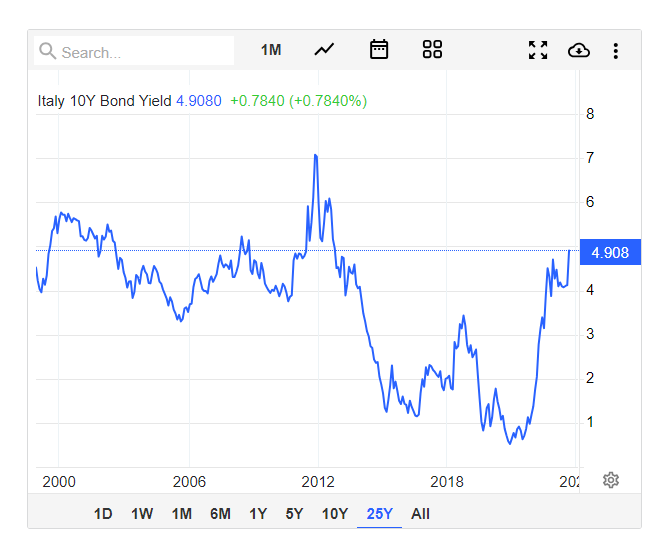Click the 4.908 price label on axis
Viewport: 658px width, 537px height.
click(610, 252)
